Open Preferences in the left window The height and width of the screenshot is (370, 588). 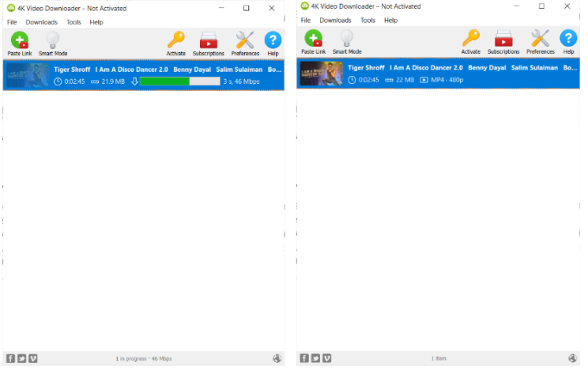point(245,44)
